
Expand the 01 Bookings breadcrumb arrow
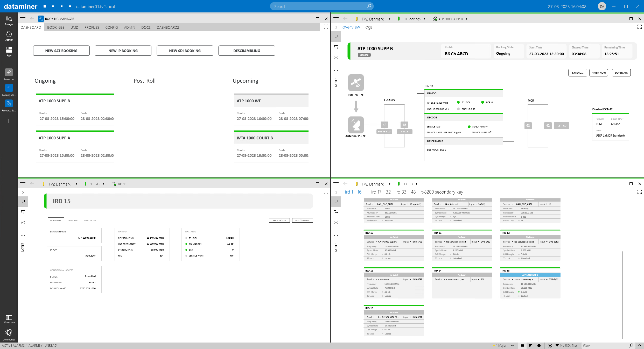click(x=424, y=19)
